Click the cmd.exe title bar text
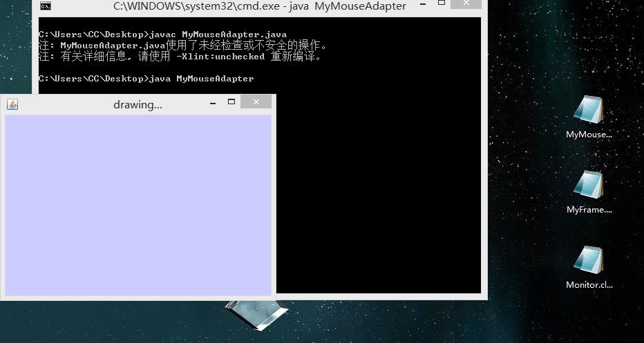 coord(260,6)
